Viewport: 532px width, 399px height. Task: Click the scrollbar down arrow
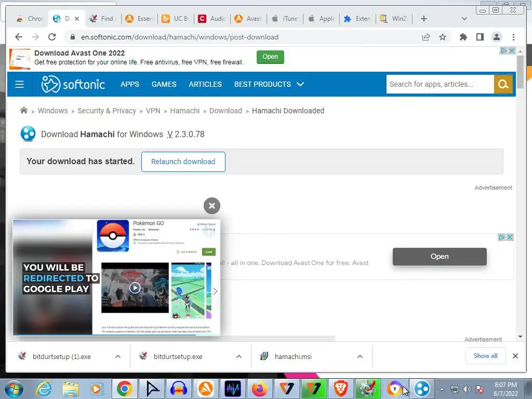pyautogui.click(x=521, y=337)
